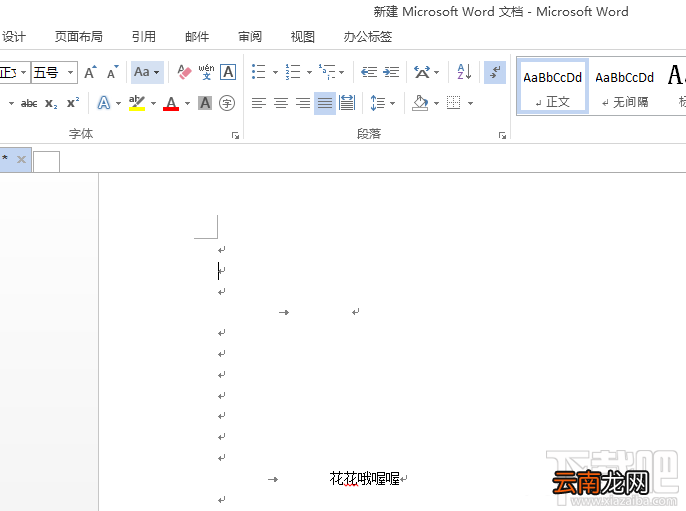Image resolution: width=686 pixels, height=511 pixels.
Task: Apply subscript formatting
Action: (51, 104)
